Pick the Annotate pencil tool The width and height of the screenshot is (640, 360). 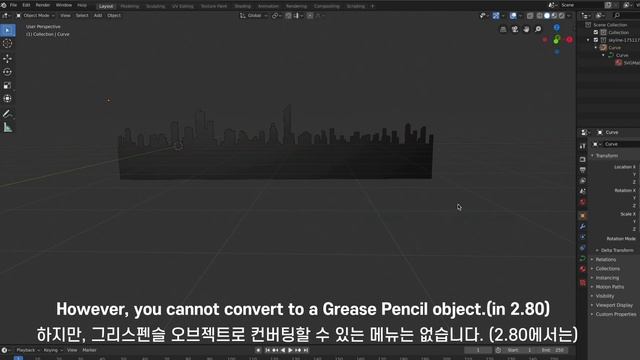pyautogui.click(x=7, y=114)
